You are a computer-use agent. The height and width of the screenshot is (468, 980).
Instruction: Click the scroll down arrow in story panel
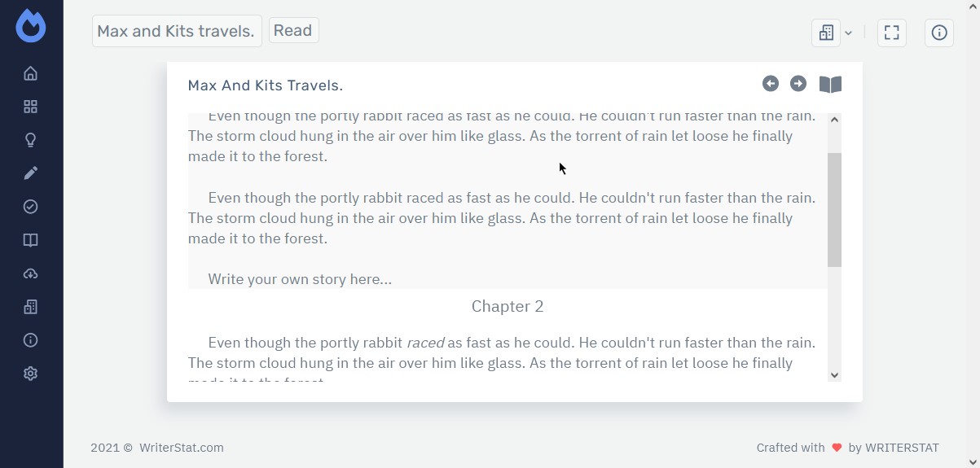coord(834,374)
